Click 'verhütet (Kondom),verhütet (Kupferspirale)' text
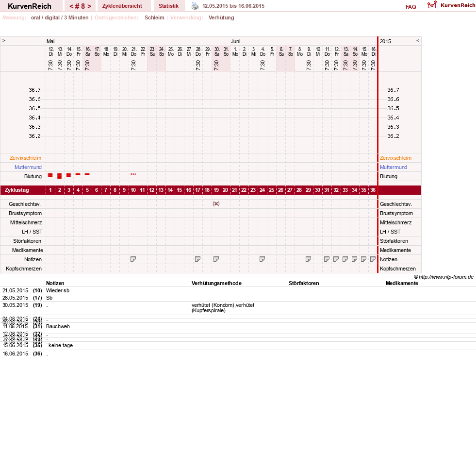This screenshot has height=455, width=476. (x=223, y=308)
